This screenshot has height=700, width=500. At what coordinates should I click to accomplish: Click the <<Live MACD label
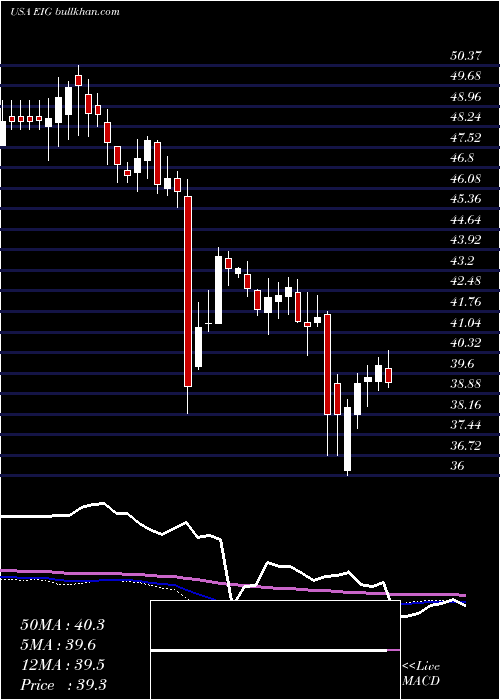pos(421,674)
